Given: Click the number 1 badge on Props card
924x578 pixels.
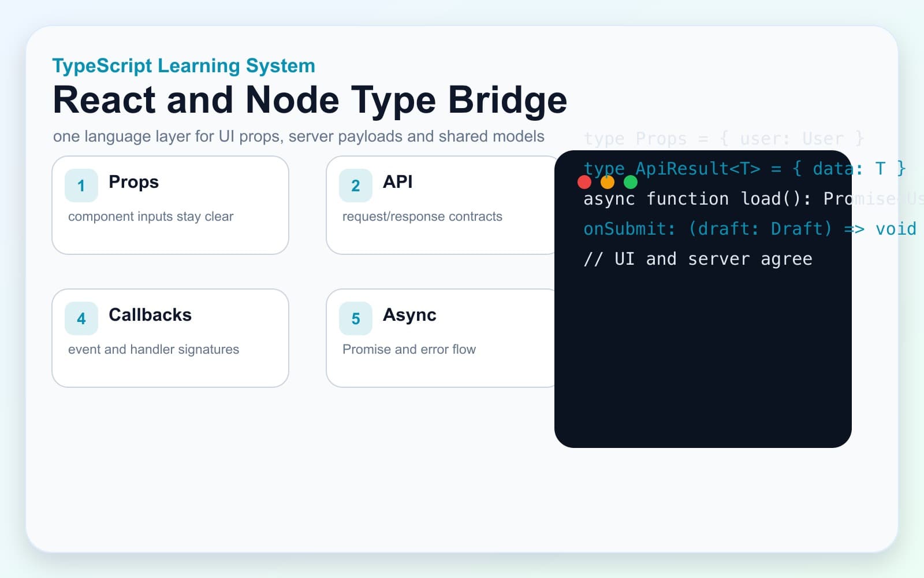Looking at the screenshot, I should click(x=81, y=186).
